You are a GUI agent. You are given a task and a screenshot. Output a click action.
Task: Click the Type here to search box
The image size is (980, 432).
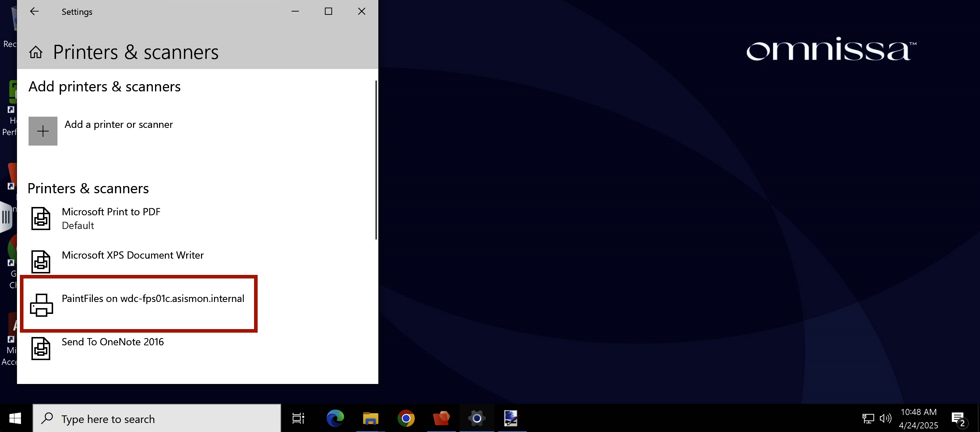click(157, 419)
